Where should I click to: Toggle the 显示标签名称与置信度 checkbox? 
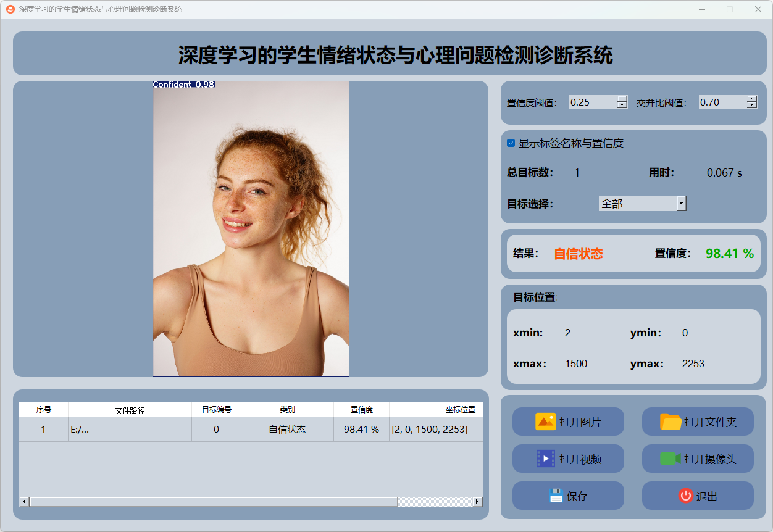tap(511, 143)
